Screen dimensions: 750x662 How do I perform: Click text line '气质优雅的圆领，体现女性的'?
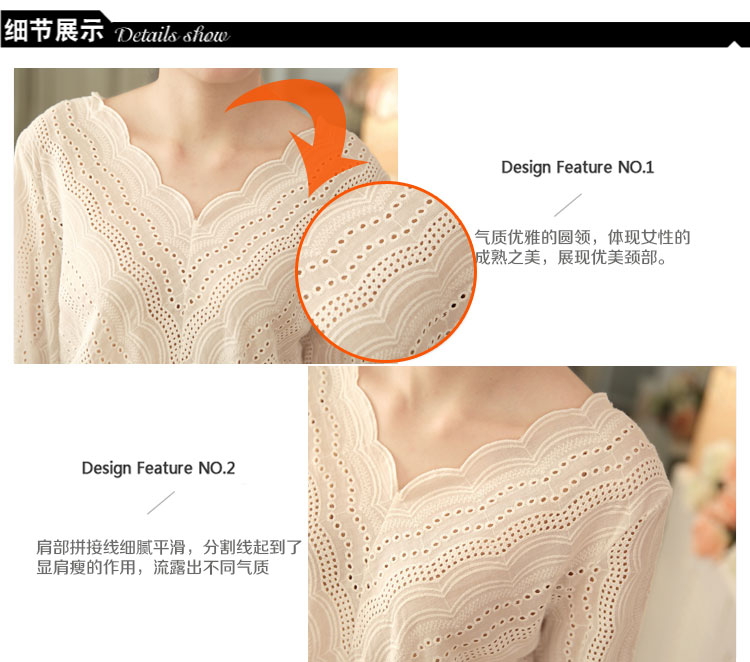(582, 237)
